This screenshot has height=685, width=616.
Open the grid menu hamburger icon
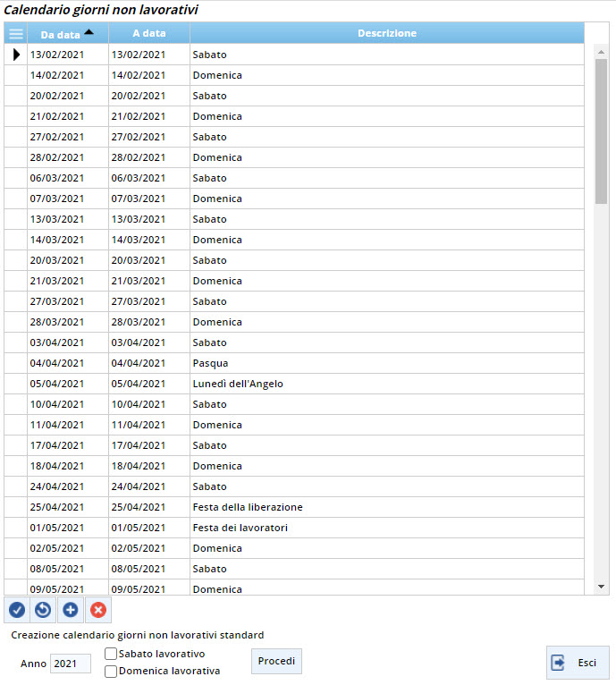[15, 34]
